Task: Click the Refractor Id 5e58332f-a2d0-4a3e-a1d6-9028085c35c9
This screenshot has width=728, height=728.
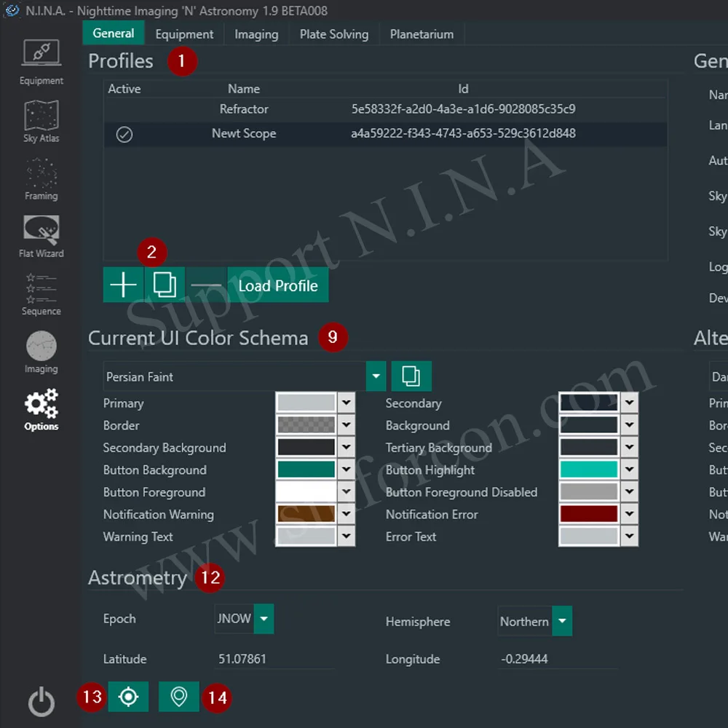Action: tap(463, 109)
